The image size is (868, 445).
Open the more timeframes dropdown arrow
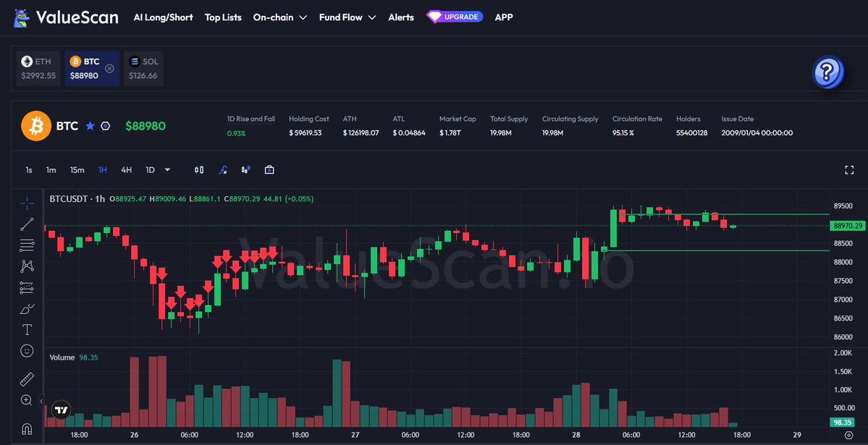pyautogui.click(x=167, y=170)
